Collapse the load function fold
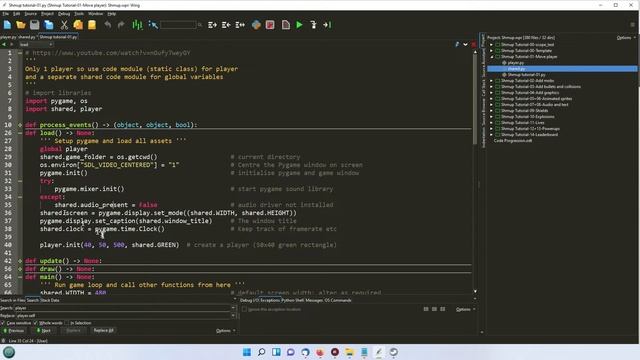Image resolution: width=640 pixels, height=360 pixels. pyautogui.click(x=20, y=133)
